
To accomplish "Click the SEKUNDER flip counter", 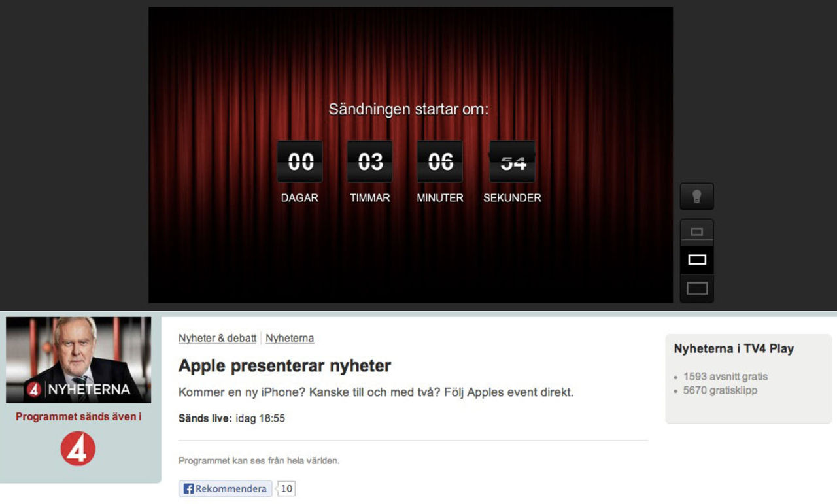I will click(512, 161).
